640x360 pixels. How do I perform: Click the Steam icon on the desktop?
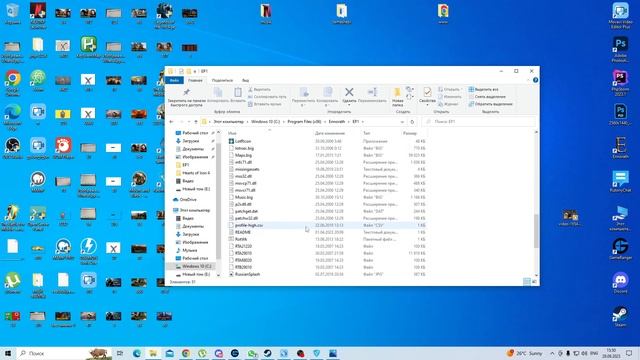(x=620, y=317)
